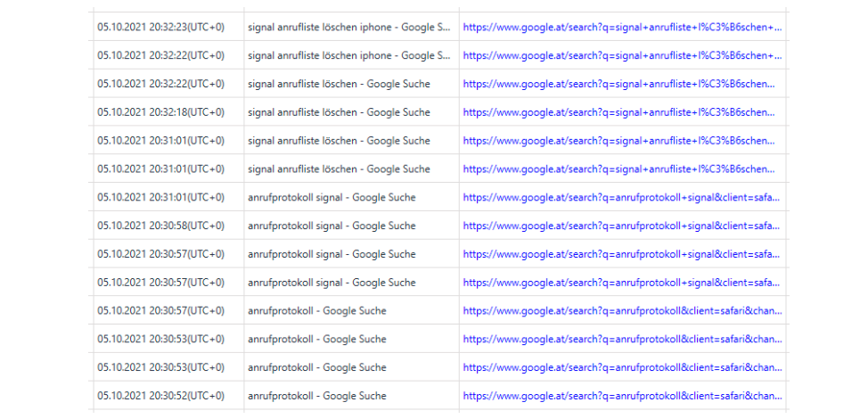868x419 pixels.
Task: Click 'anrufprotokoll - Google Suche' title at 20:30:57
Action: click(x=316, y=310)
